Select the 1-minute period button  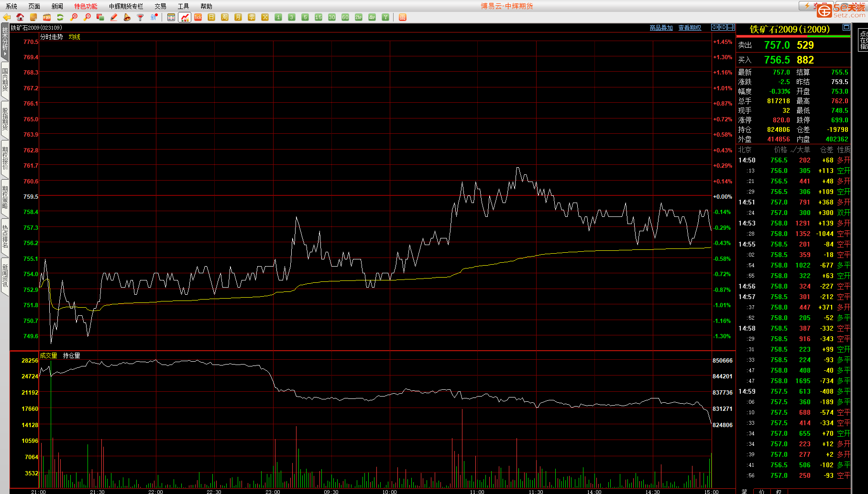(278, 17)
